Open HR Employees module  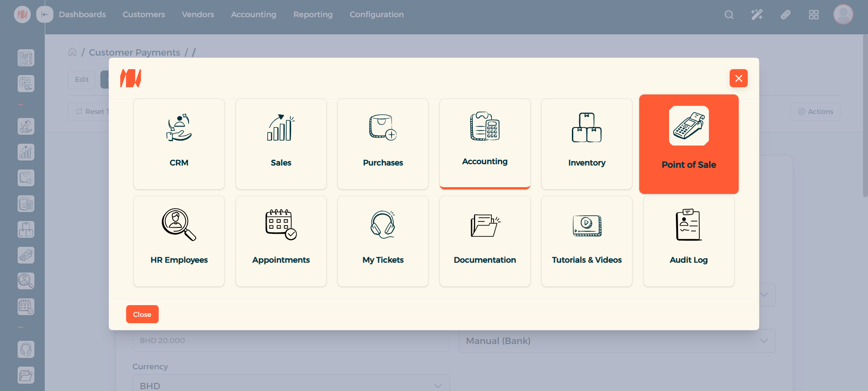[179, 241]
